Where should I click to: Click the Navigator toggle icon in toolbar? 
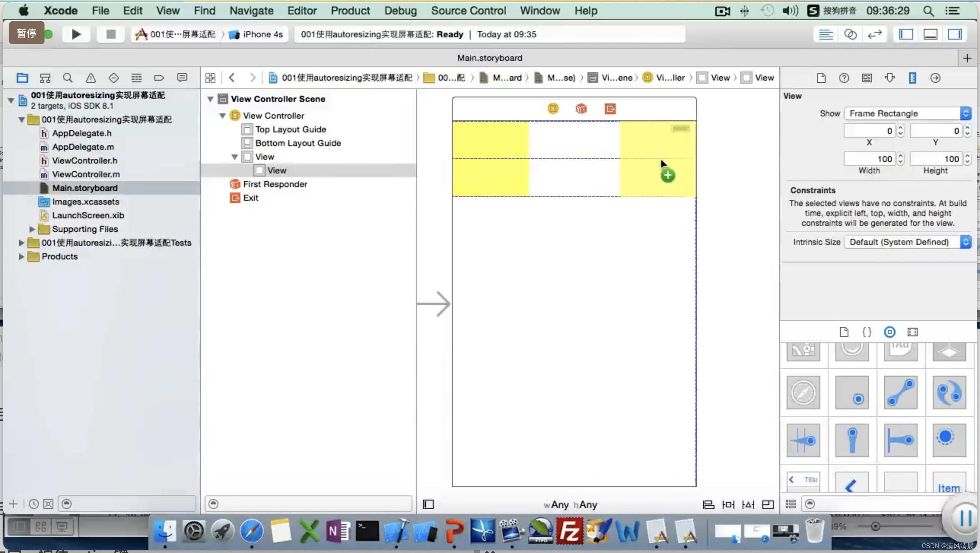pos(906,33)
